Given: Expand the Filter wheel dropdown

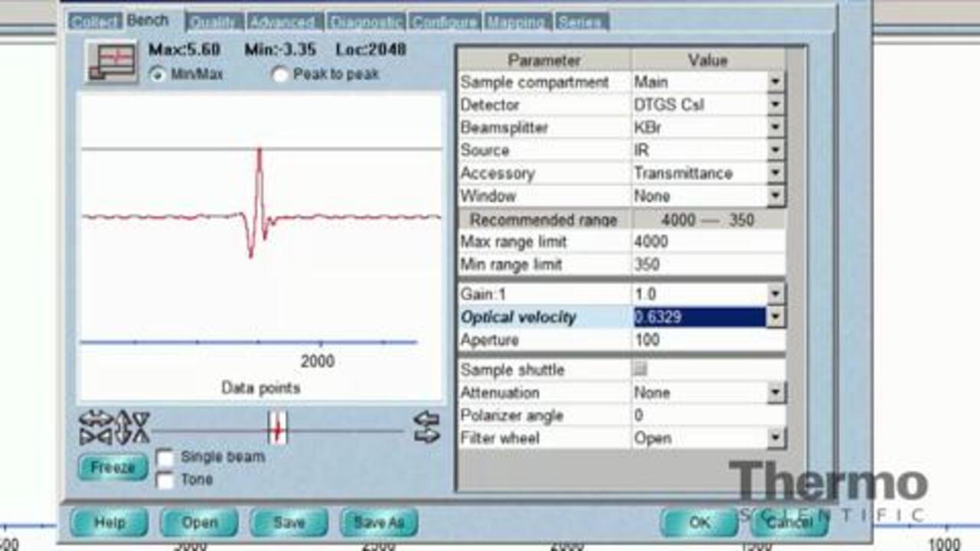Looking at the screenshot, I should 776,439.
